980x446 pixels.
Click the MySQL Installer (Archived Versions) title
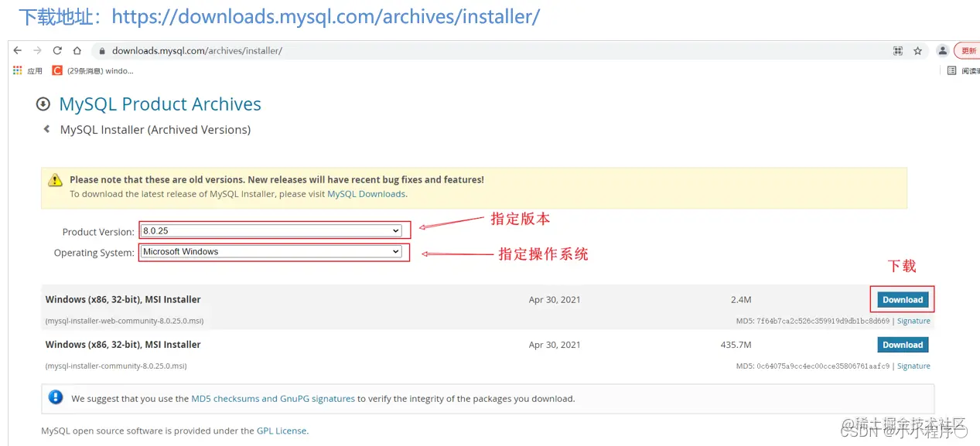tap(155, 130)
